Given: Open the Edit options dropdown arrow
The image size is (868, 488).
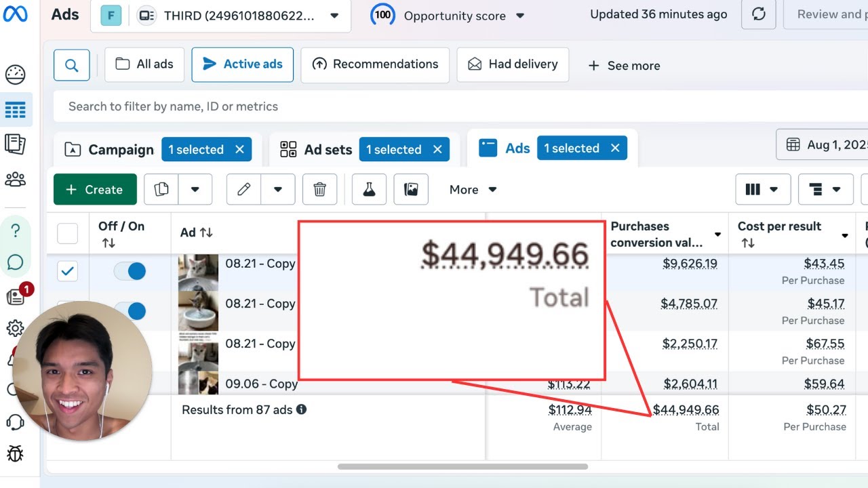Looking at the screenshot, I should coord(278,190).
